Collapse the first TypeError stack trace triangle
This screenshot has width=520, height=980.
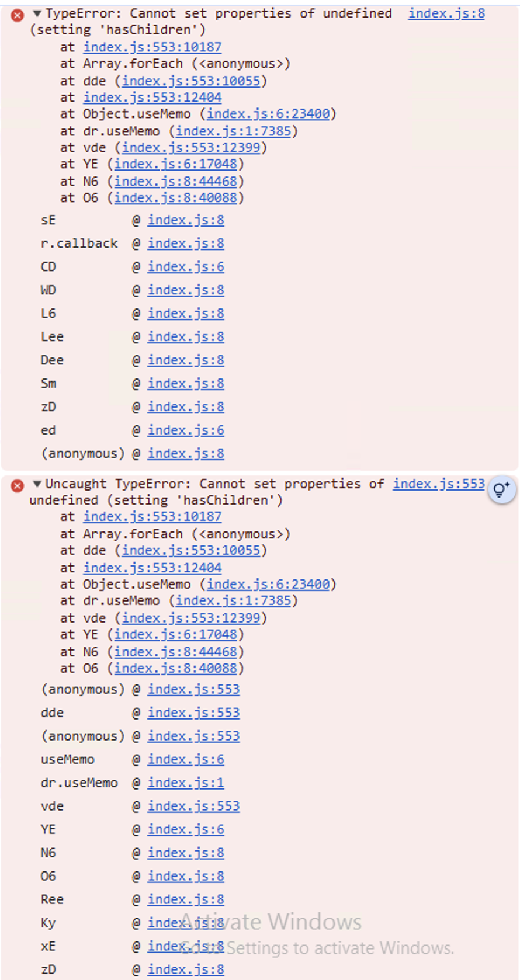(37, 13)
